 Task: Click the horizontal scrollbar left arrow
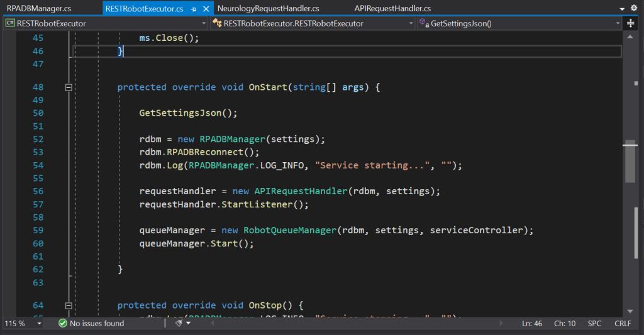point(213,323)
